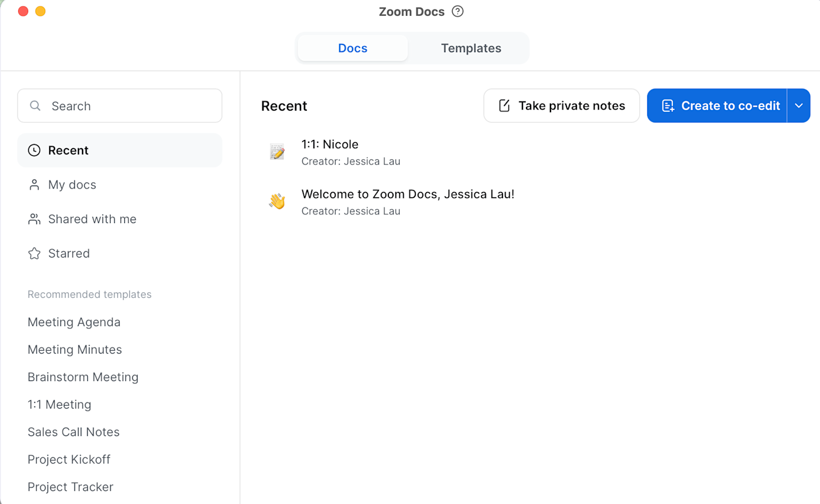Switch to the Docs tab
Image resolution: width=820 pixels, height=504 pixels.
[x=353, y=48]
